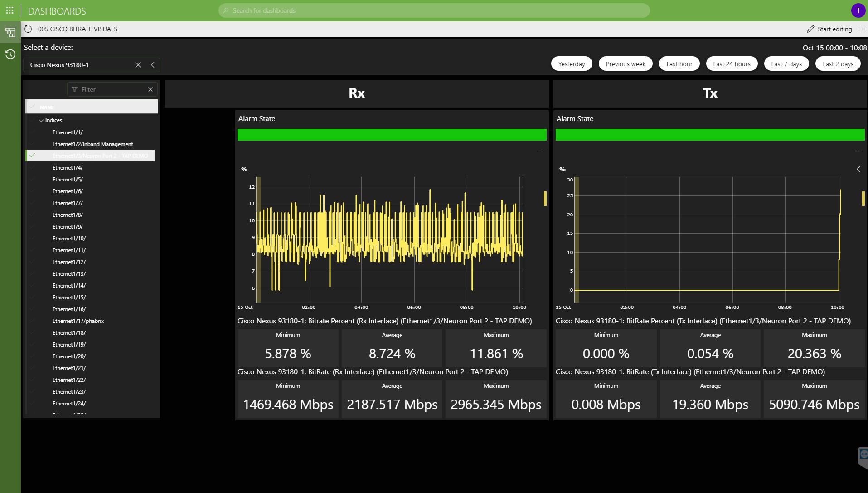Open the recent history sidebar icon

(10, 54)
